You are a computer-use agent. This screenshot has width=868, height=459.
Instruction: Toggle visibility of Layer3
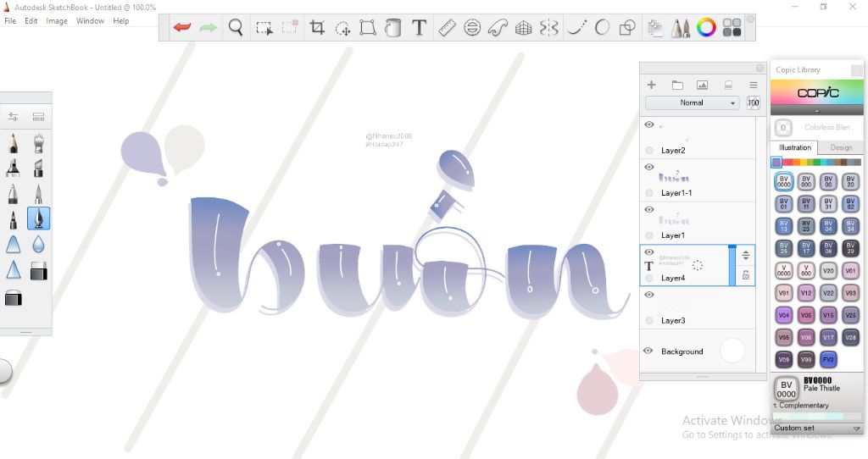649,295
